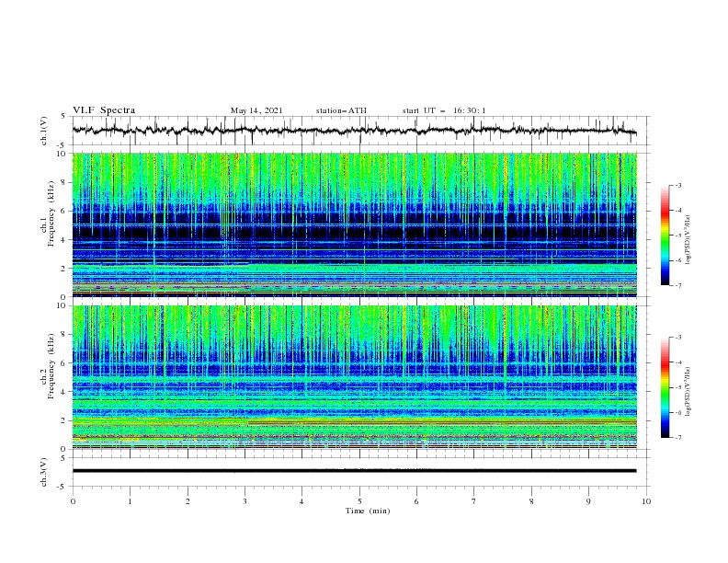728x563 pixels.
Task: Click the "7" tick label on the time axis
Action: (x=474, y=501)
